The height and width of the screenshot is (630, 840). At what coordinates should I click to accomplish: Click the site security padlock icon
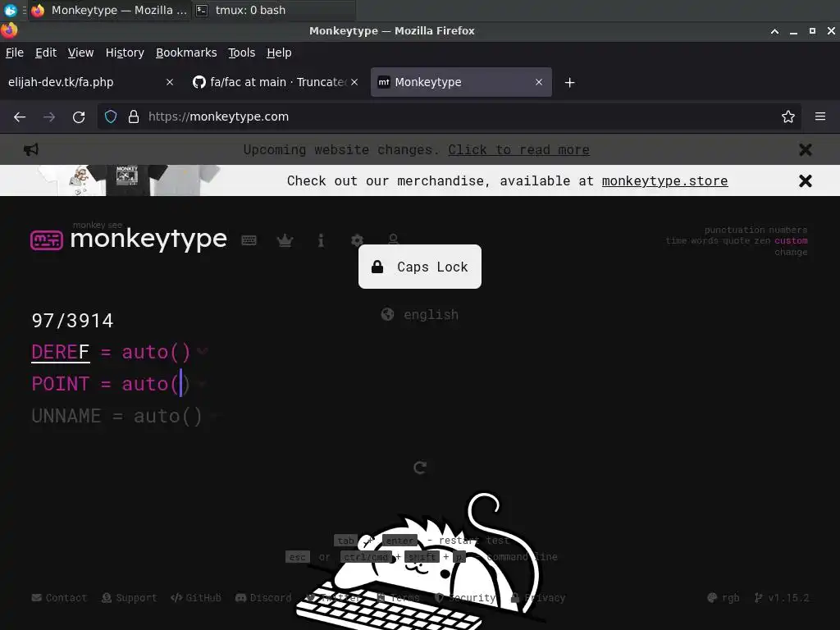point(134,116)
